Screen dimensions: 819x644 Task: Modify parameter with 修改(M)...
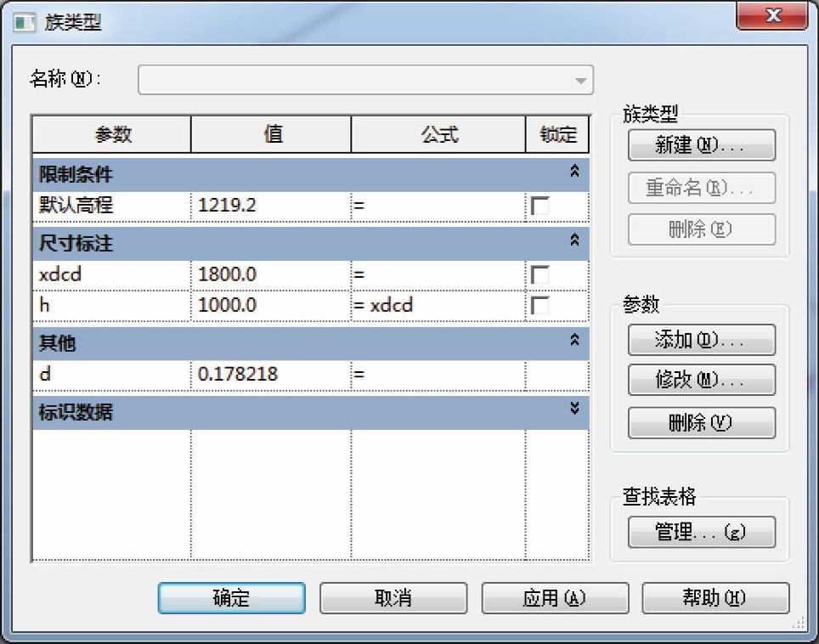coord(702,380)
